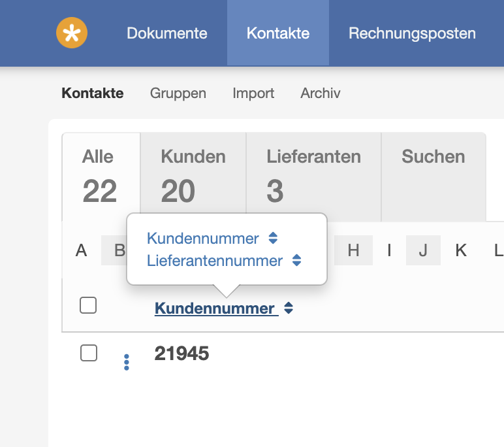504x447 pixels.
Task: Open the Rechnungsposten menu
Action: point(412,33)
